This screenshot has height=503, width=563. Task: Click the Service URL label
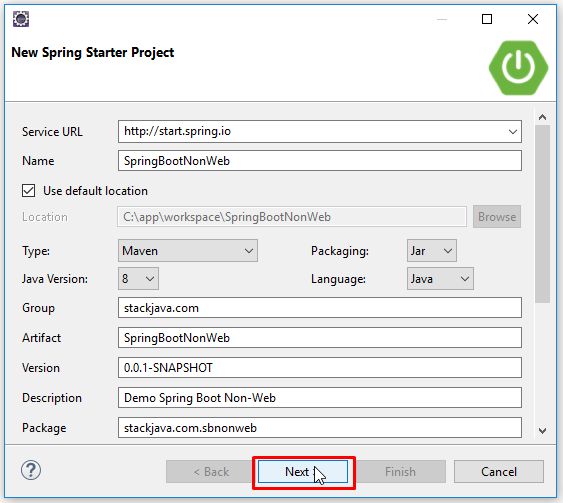[52, 132]
